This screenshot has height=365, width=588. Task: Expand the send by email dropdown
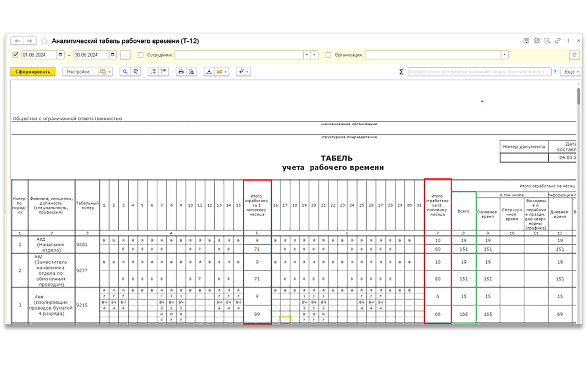pyautogui.click(x=226, y=72)
